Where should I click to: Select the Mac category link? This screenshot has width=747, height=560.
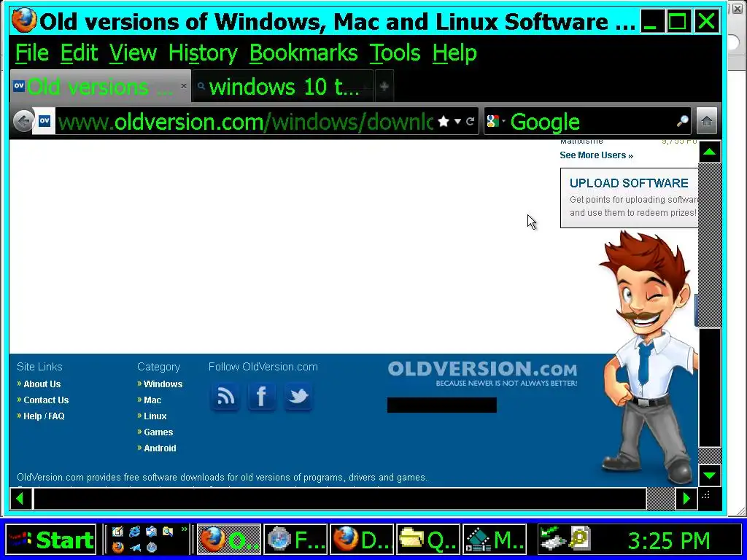tap(152, 400)
